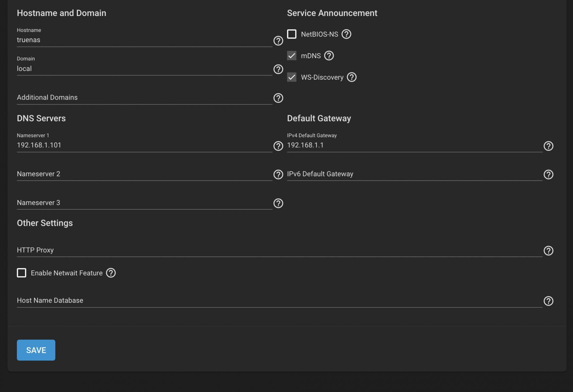Screen dimensions: 573x392
Task: Uncheck the mDNS service announcement
Action: pyautogui.click(x=292, y=56)
